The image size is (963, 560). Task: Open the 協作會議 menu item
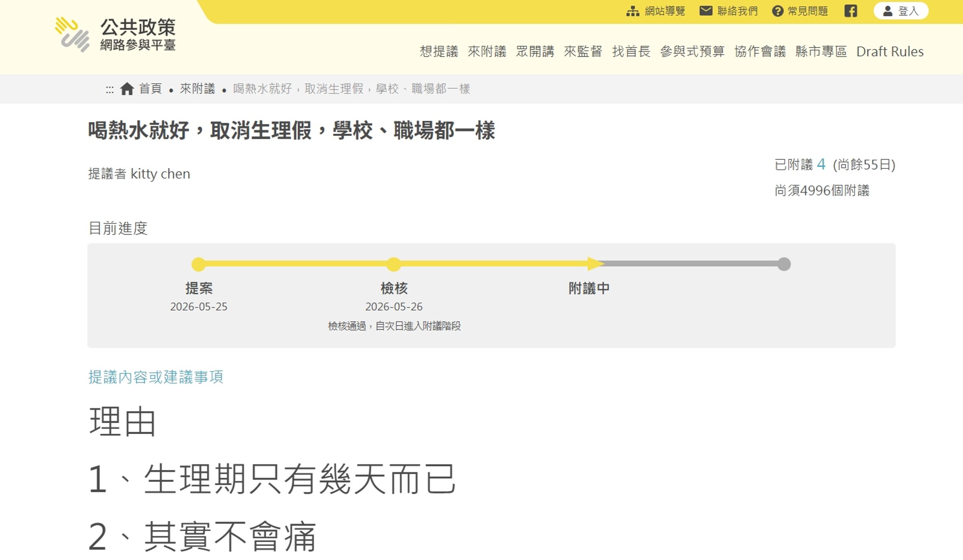coord(760,51)
